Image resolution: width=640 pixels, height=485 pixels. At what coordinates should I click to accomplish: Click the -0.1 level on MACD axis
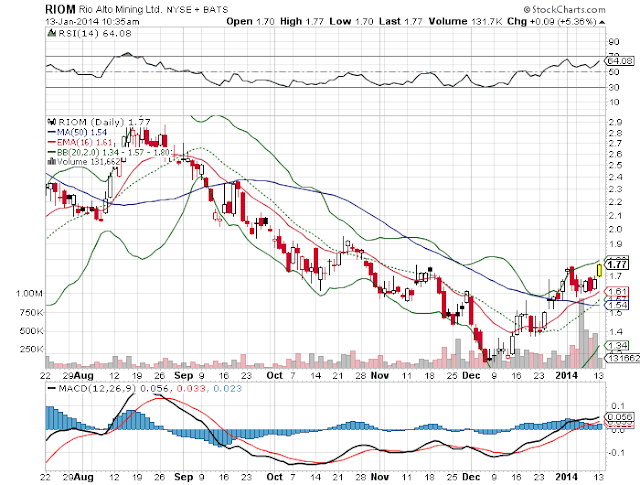pos(617,452)
